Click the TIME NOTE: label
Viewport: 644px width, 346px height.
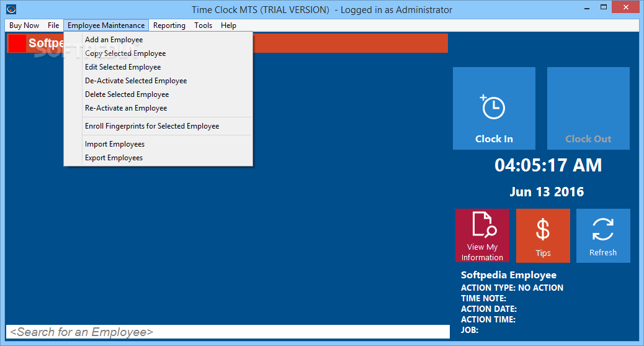(483, 299)
